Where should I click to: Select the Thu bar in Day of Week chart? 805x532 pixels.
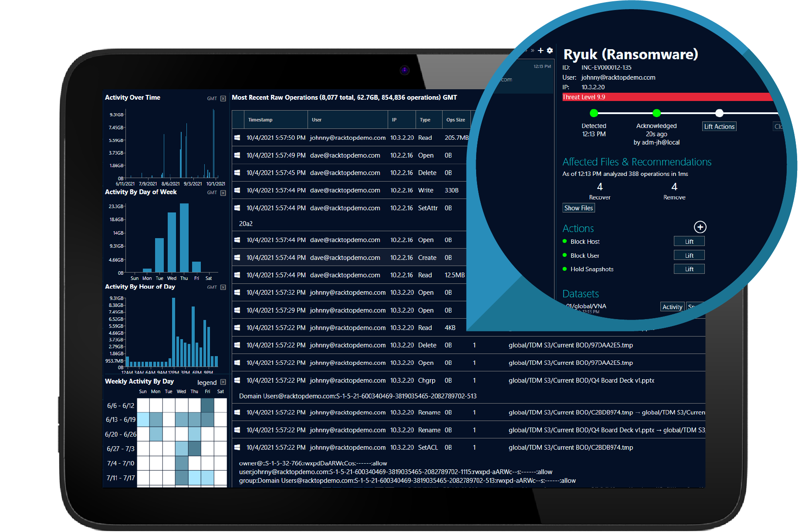click(x=184, y=238)
